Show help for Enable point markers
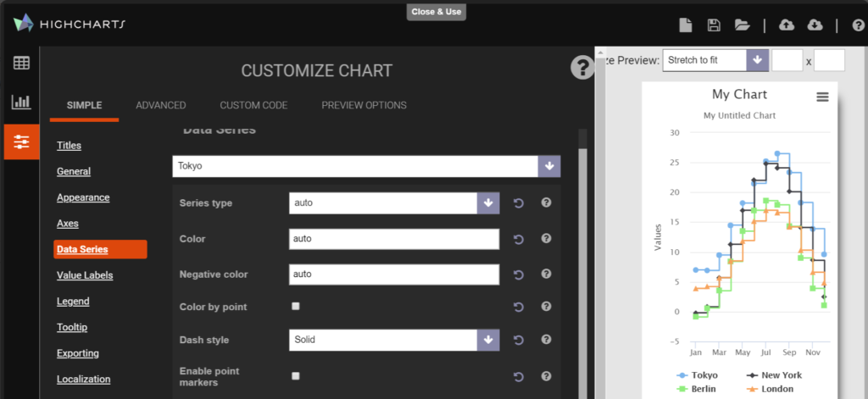Image resolution: width=868 pixels, height=399 pixels. tap(547, 376)
